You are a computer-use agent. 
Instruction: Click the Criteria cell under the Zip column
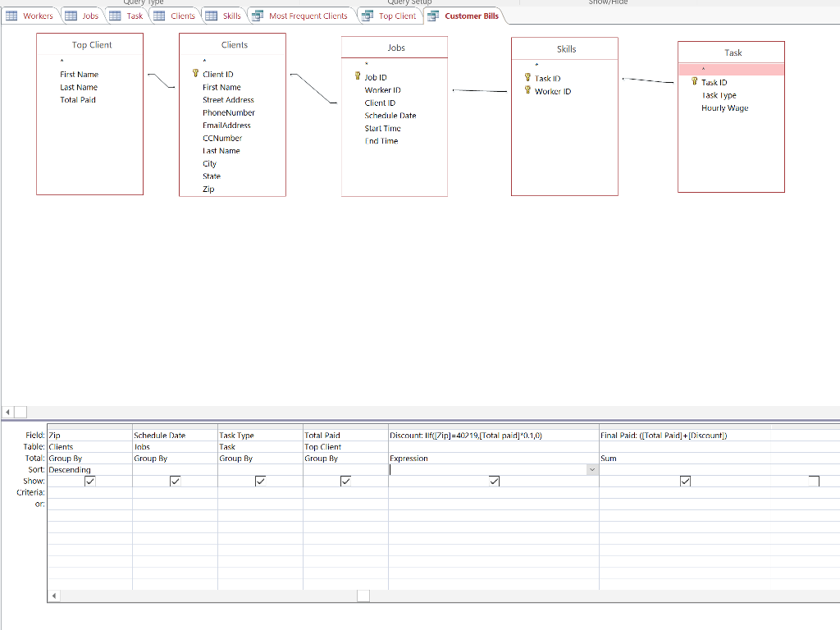point(89,493)
